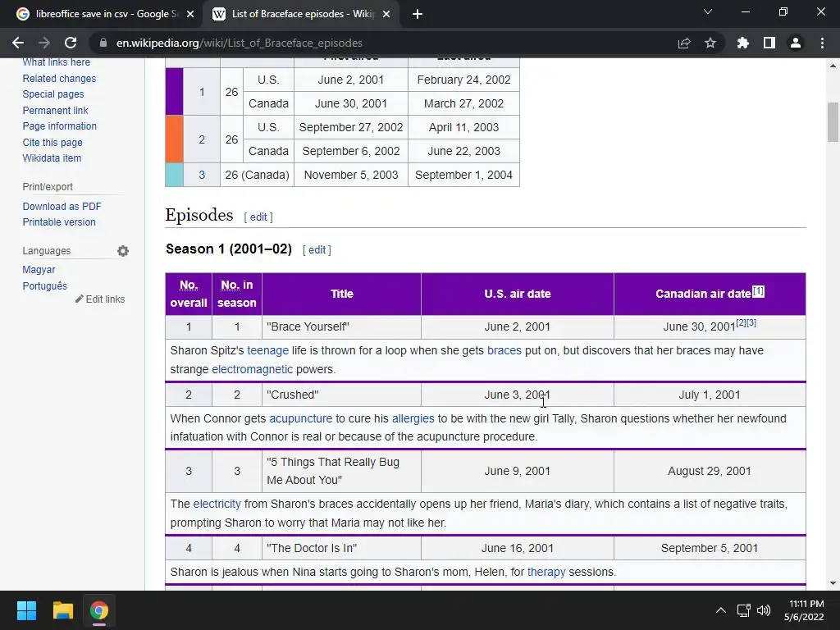Click scrollbar down arrow

click(x=833, y=583)
